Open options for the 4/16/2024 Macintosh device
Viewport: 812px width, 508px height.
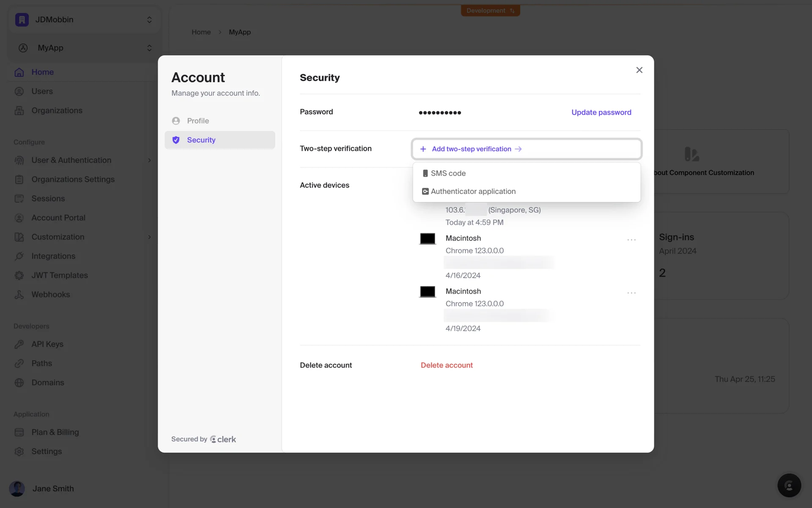tap(631, 240)
